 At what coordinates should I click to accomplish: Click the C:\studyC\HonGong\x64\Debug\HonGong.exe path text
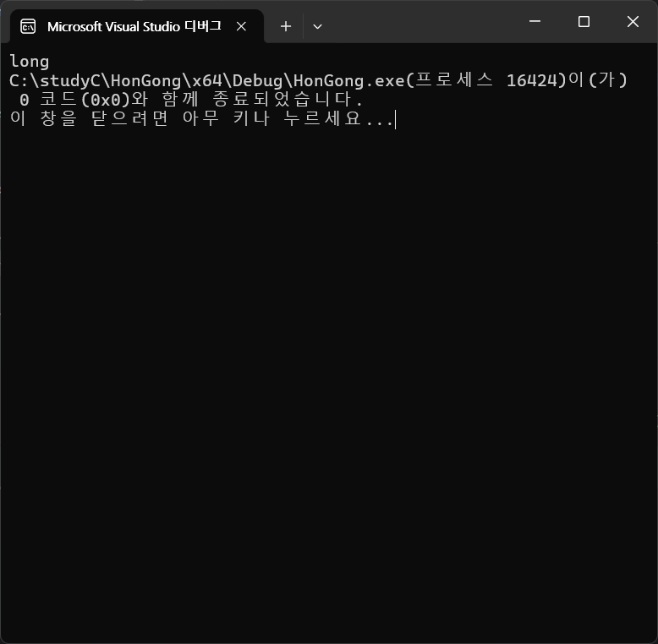[207, 80]
